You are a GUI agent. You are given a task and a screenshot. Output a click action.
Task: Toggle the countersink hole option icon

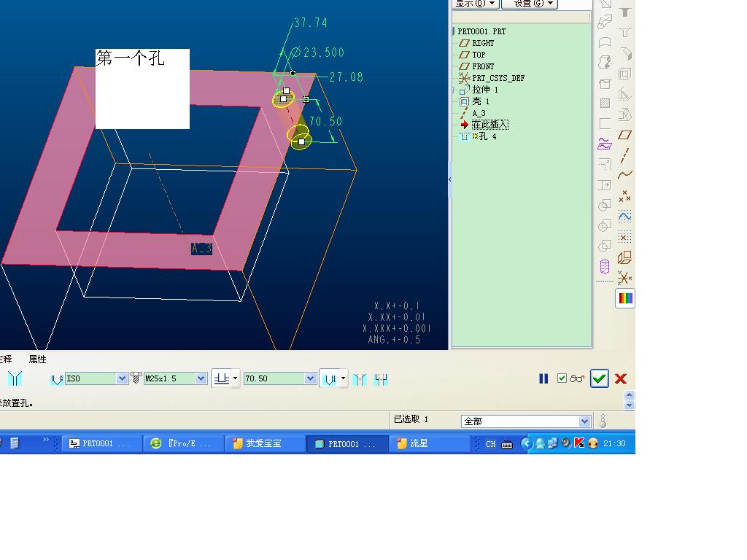[x=360, y=379]
